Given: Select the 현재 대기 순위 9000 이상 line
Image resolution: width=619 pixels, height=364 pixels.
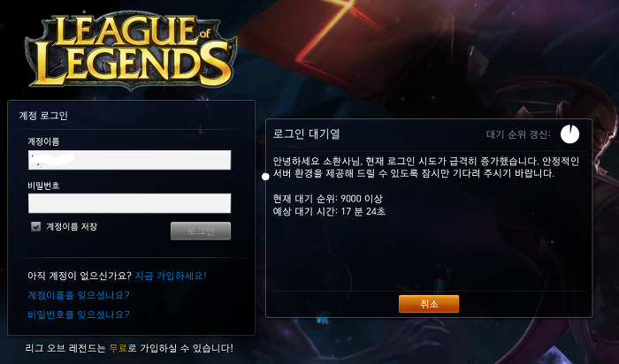Looking at the screenshot, I should [328, 199].
